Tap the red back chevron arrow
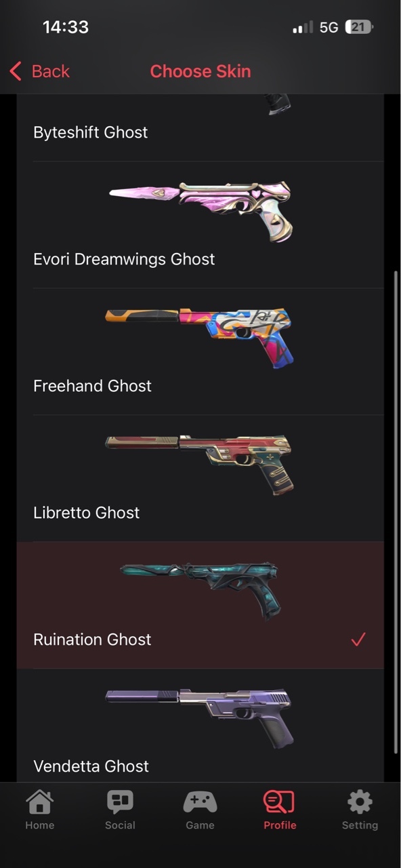 point(16,71)
